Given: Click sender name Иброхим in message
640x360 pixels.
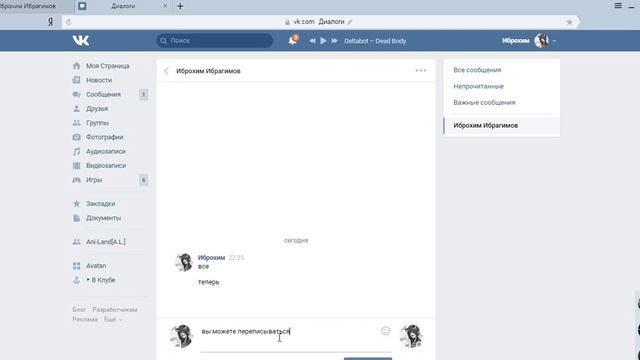Looking at the screenshot, I should pyautogui.click(x=211, y=258).
